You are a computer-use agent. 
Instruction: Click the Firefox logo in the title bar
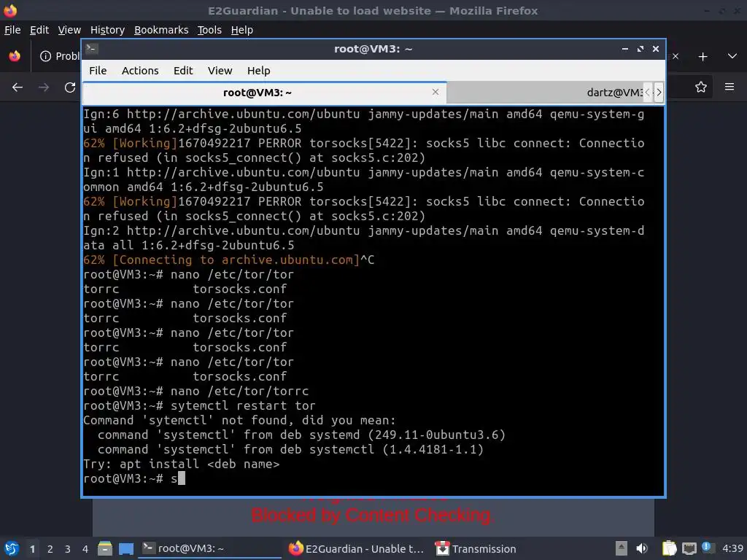click(10, 10)
